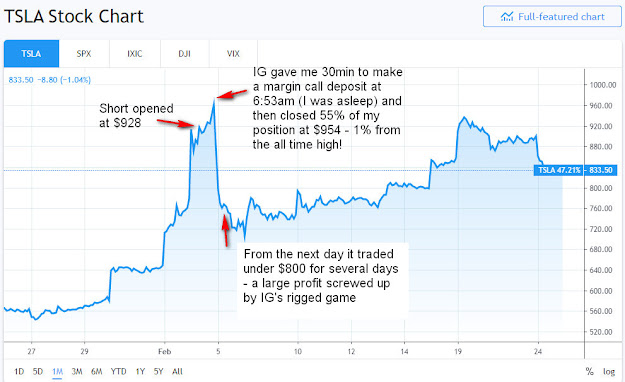Set chart range to 5D

38,371
